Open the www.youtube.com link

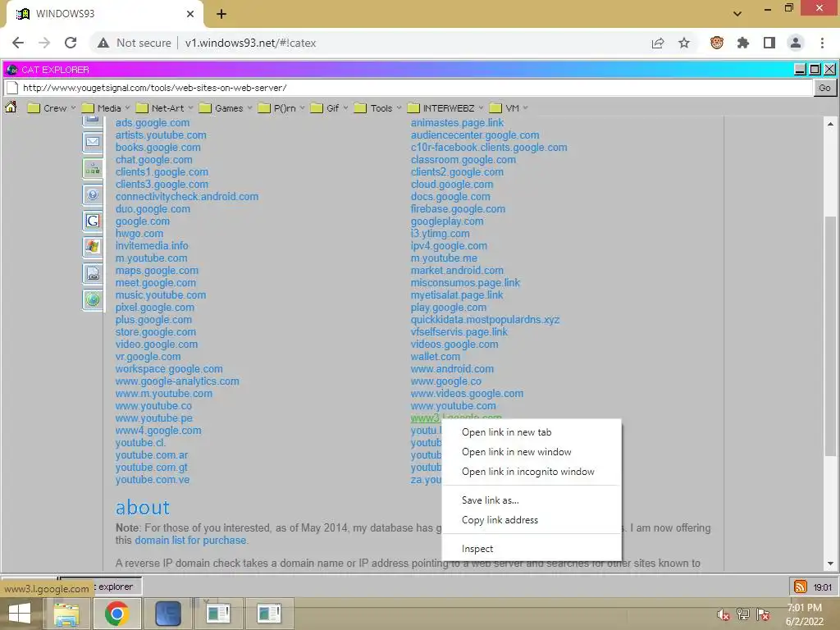point(453,406)
